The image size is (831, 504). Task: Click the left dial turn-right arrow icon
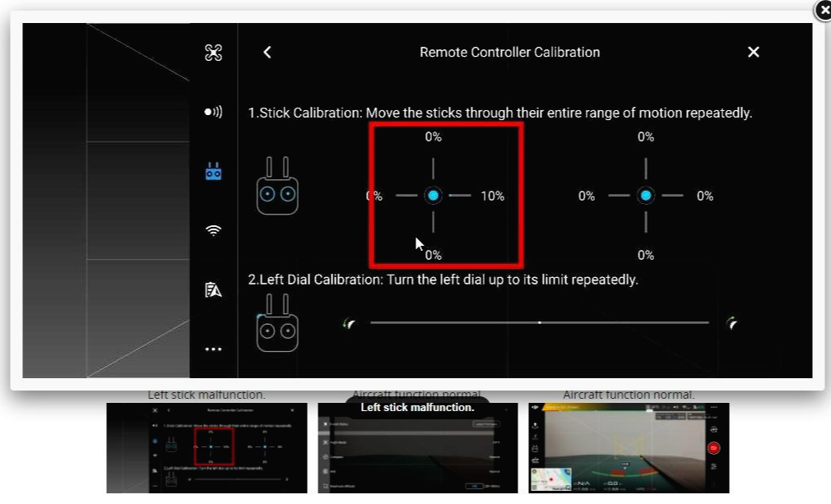[732, 323]
